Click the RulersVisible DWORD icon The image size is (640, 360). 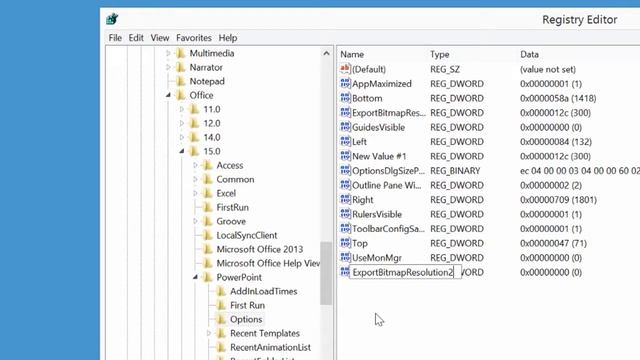(x=345, y=214)
